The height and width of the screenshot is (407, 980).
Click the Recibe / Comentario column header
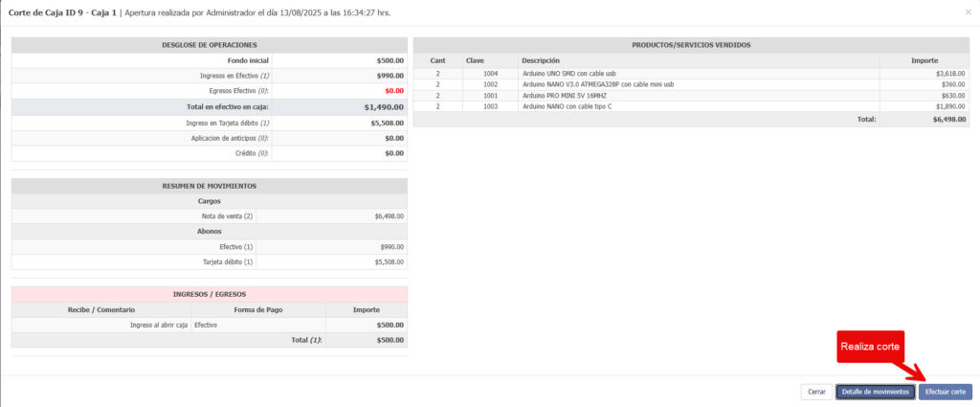(101, 309)
